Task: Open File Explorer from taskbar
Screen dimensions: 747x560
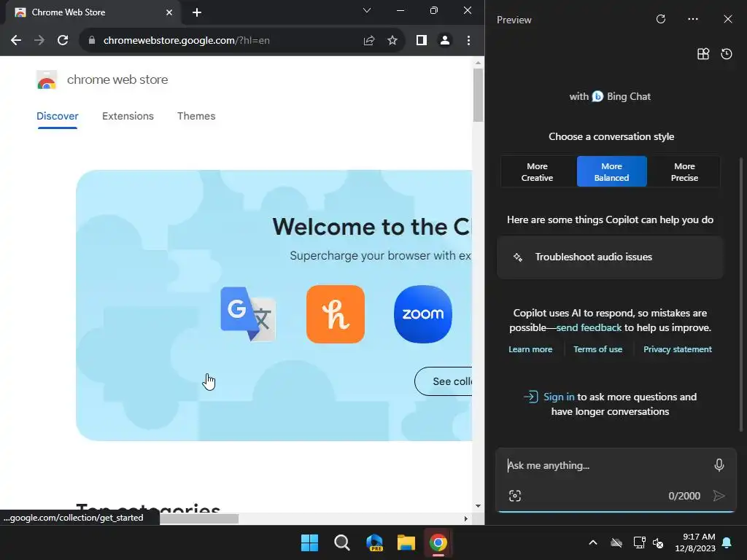Action: (406, 542)
